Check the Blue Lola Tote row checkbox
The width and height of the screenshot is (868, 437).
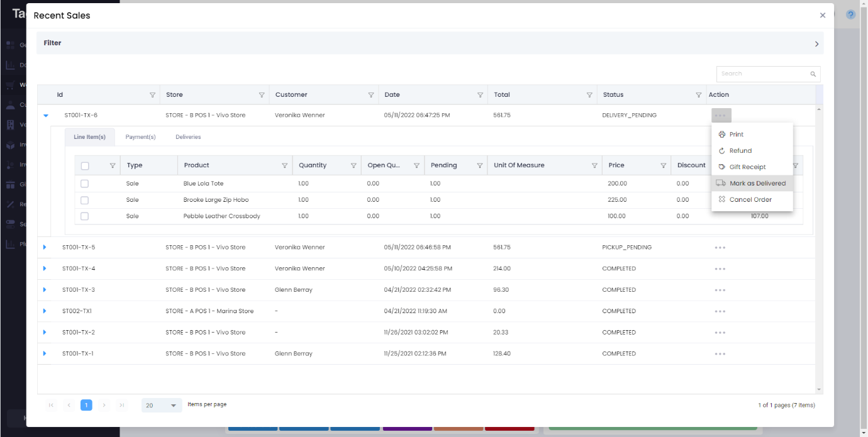pos(84,184)
